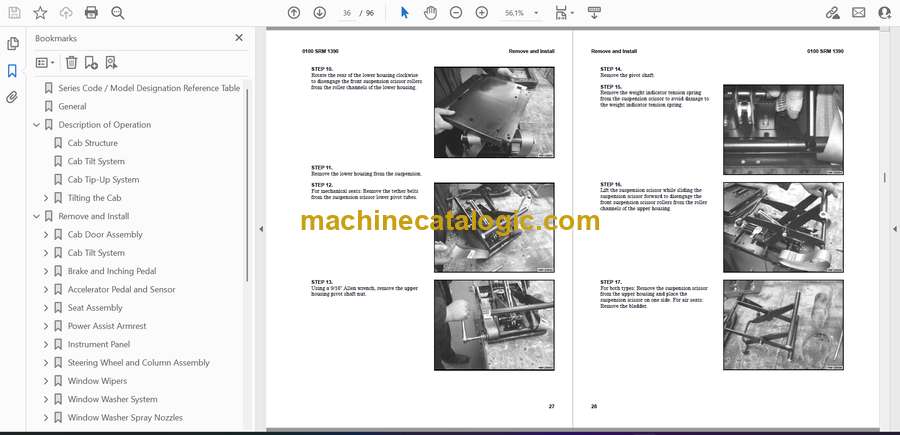Jump to Cab Tip-Up System bookmark
The width and height of the screenshot is (900, 435).
click(x=103, y=180)
